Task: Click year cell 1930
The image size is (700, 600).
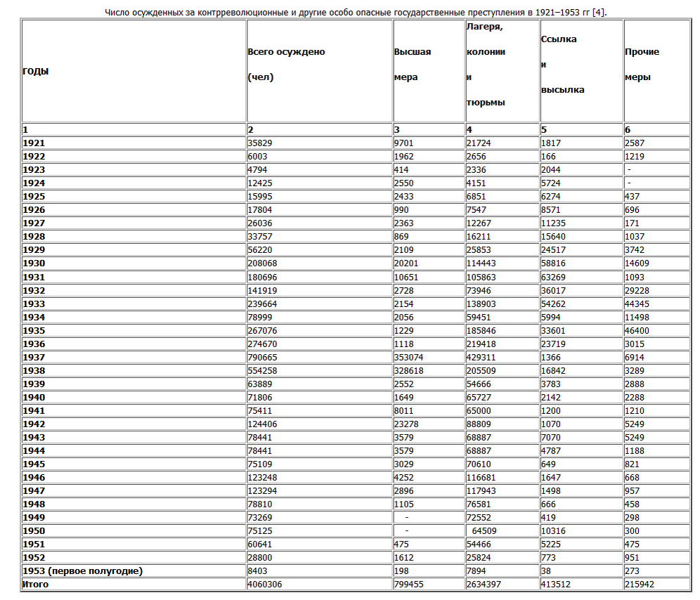Action: point(134,263)
